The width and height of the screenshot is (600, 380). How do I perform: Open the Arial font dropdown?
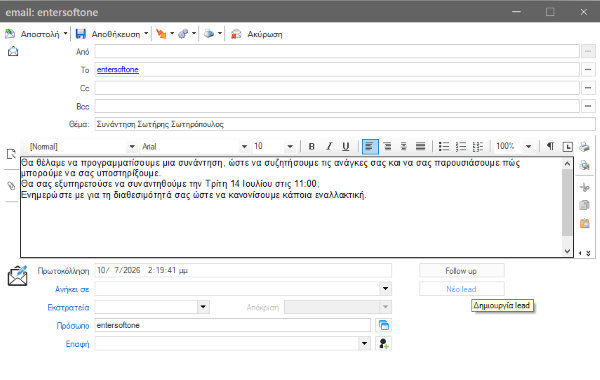click(244, 147)
